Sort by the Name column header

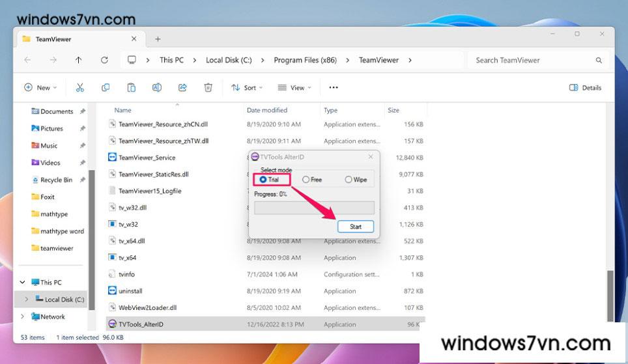point(122,110)
